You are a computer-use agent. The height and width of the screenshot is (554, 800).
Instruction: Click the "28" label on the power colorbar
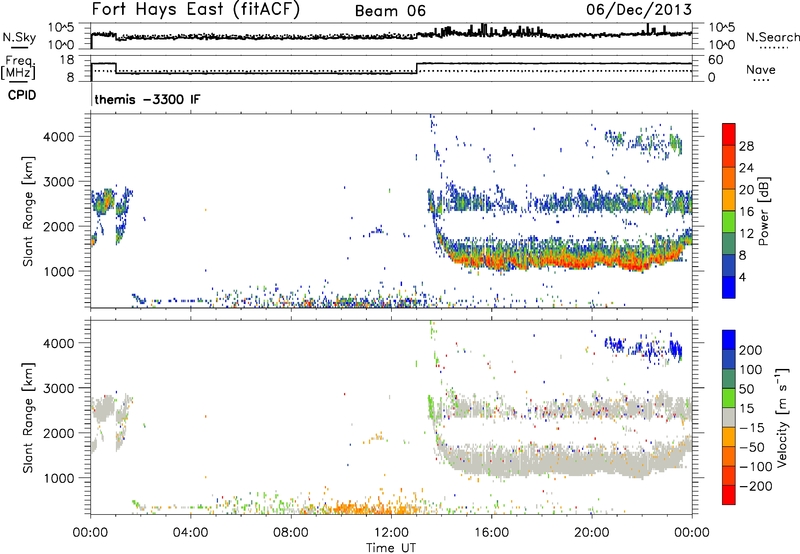coord(746,146)
